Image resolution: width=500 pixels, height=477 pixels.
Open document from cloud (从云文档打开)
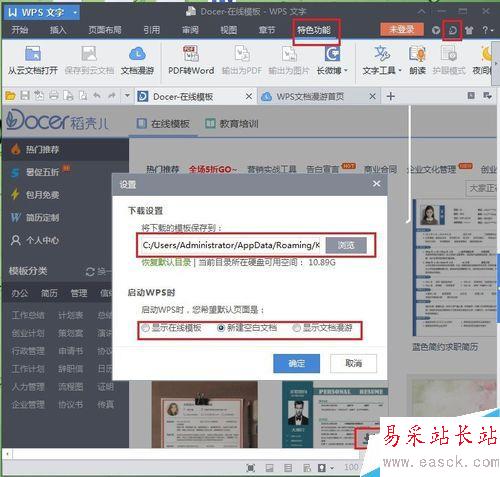point(33,60)
